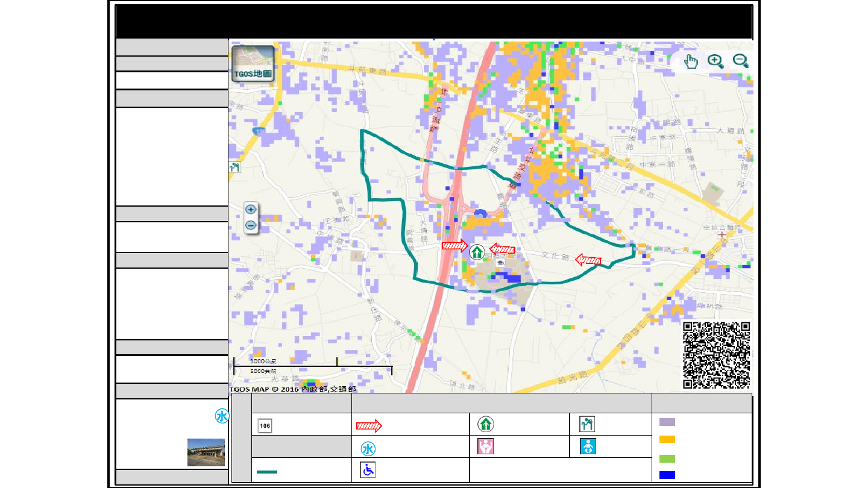
Task: Click the small round minus zoom button
Action: pos(251,226)
